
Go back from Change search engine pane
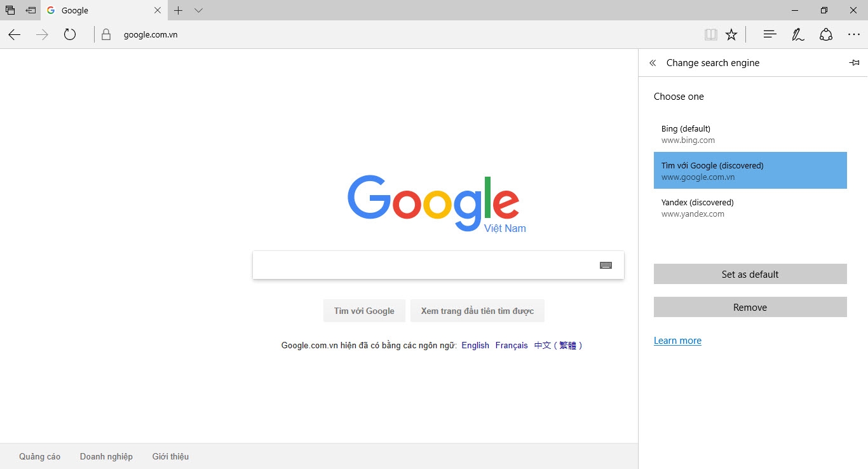653,63
